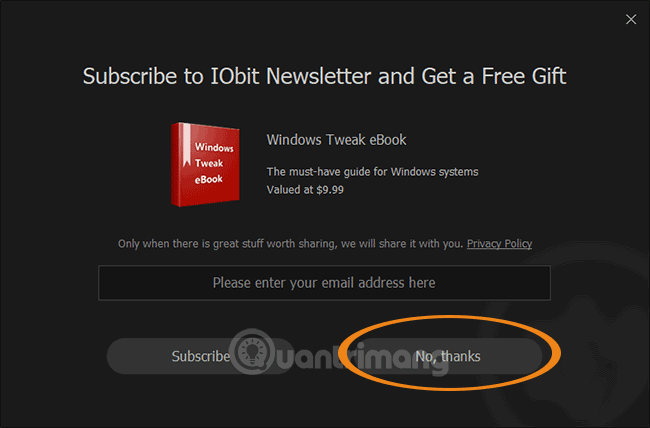
Task: Click the word 'Tweak' on the book cover
Action: [x=209, y=163]
